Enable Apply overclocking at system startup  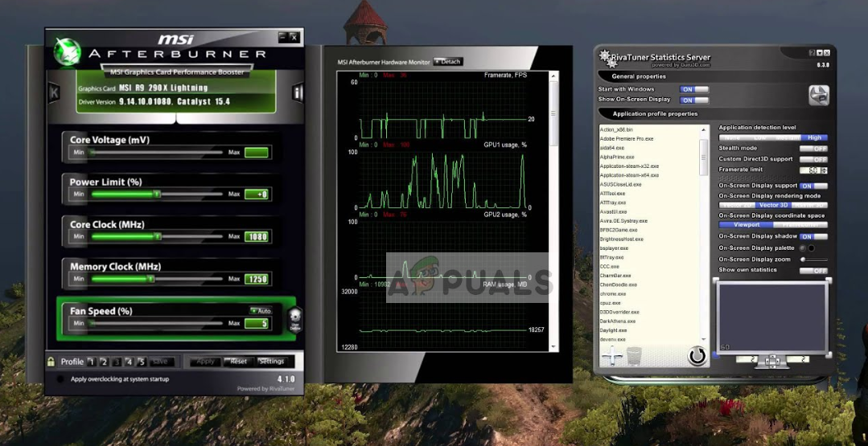coord(60,379)
